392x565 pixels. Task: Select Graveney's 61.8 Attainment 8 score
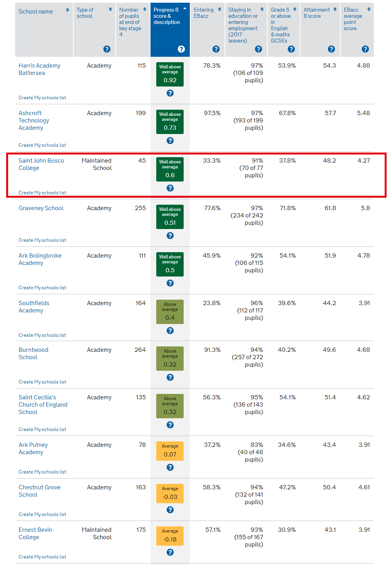coord(330,208)
